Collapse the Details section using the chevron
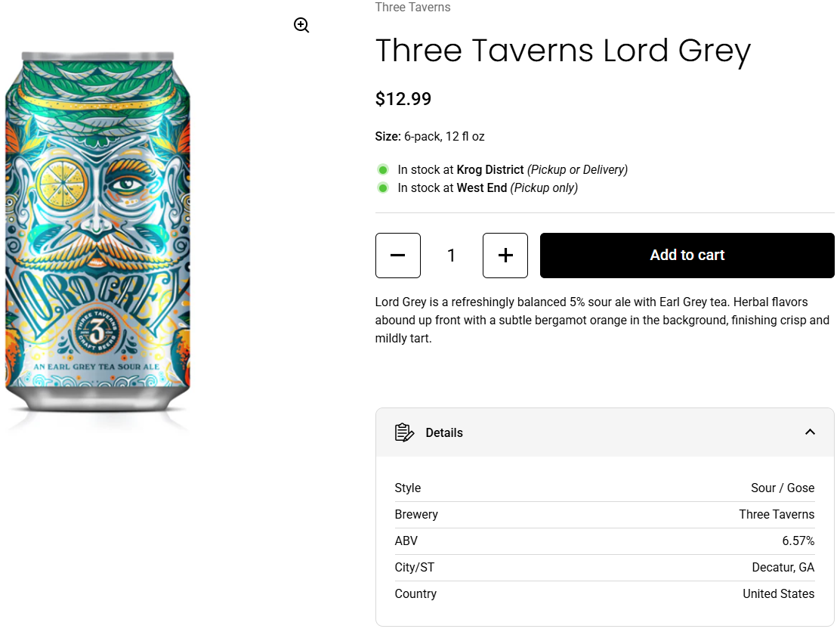The height and width of the screenshot is (632, 840). [810, 432]
